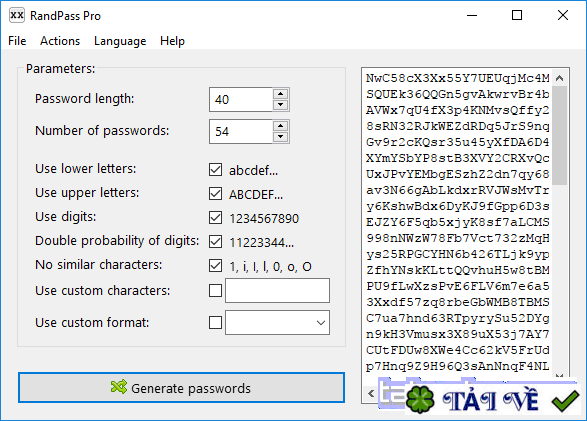Screen dimensions: 587x421
Task: Increase password length with up arrow
Action: pos(281,94)
